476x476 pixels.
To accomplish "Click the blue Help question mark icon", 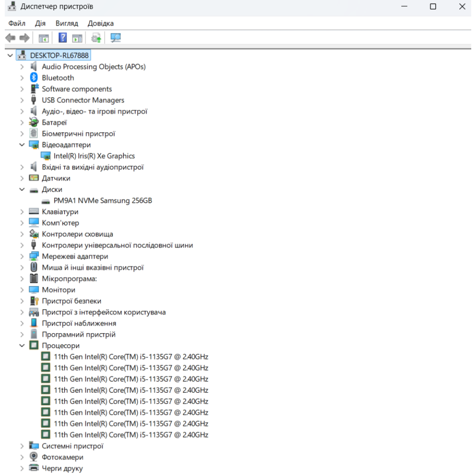I will [62, 38].
